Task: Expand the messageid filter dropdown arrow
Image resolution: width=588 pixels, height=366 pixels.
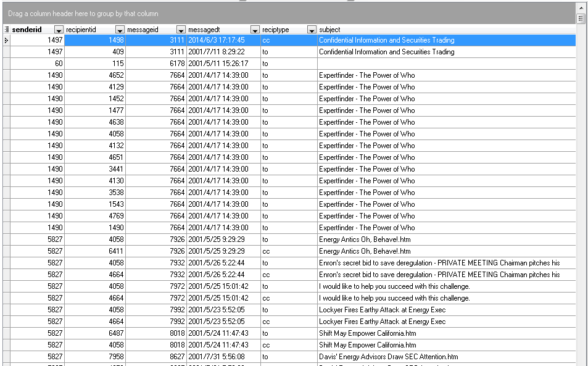Action: coord(181,30)
